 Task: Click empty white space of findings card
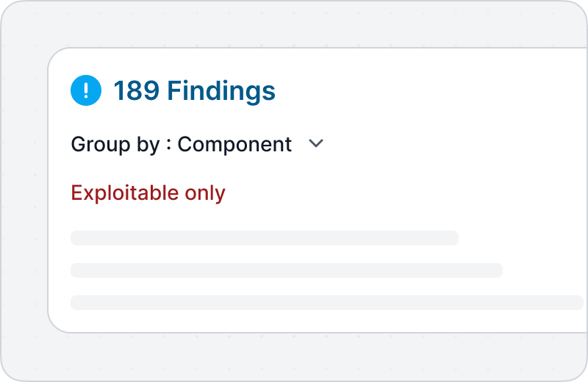tap(431, 150)
